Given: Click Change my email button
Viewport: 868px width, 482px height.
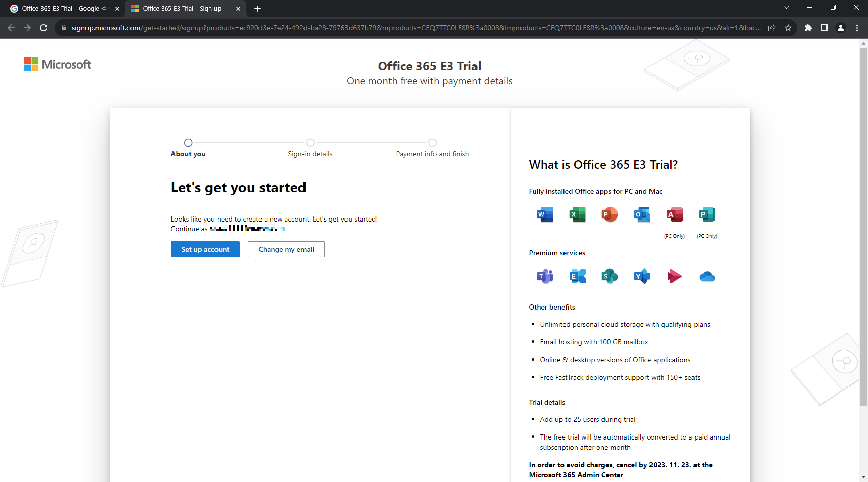Looking at the screenshot, I should (x=286, y=249).
